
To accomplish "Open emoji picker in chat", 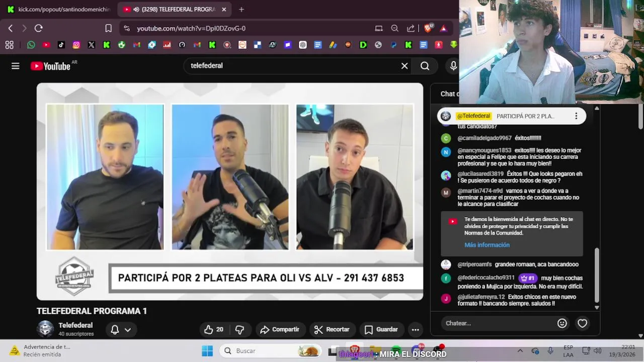I will (562, 323).
